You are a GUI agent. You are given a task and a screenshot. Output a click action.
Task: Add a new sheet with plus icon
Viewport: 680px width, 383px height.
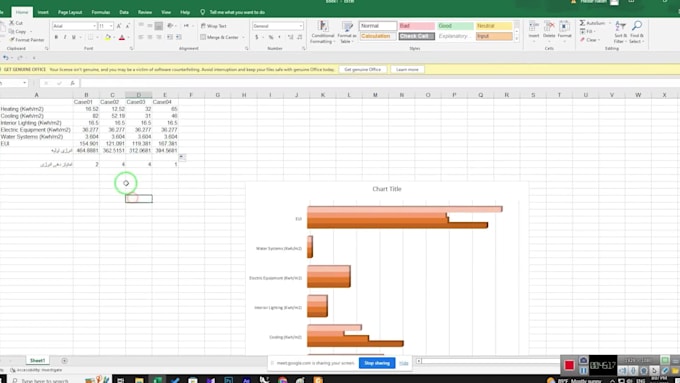click(x=64, y=360)
